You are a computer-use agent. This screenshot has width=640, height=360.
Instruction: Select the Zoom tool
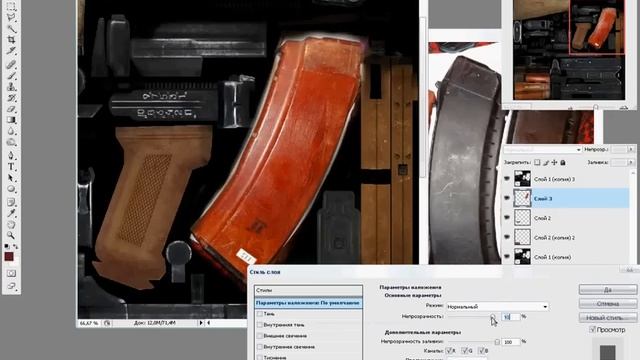[11, 236]
